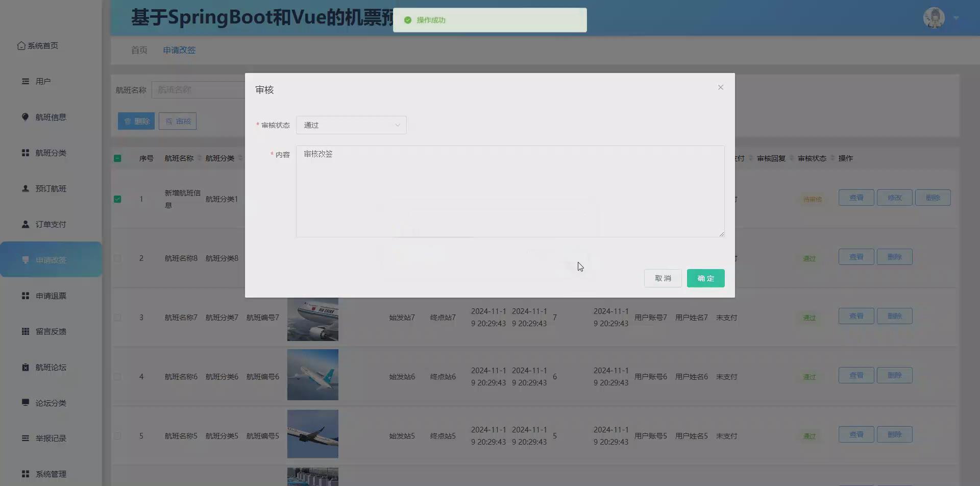Sort table by 航班分类 column arrows
Image resolution: width=980 pixels, height=486 pixels.
coord(240,158)
